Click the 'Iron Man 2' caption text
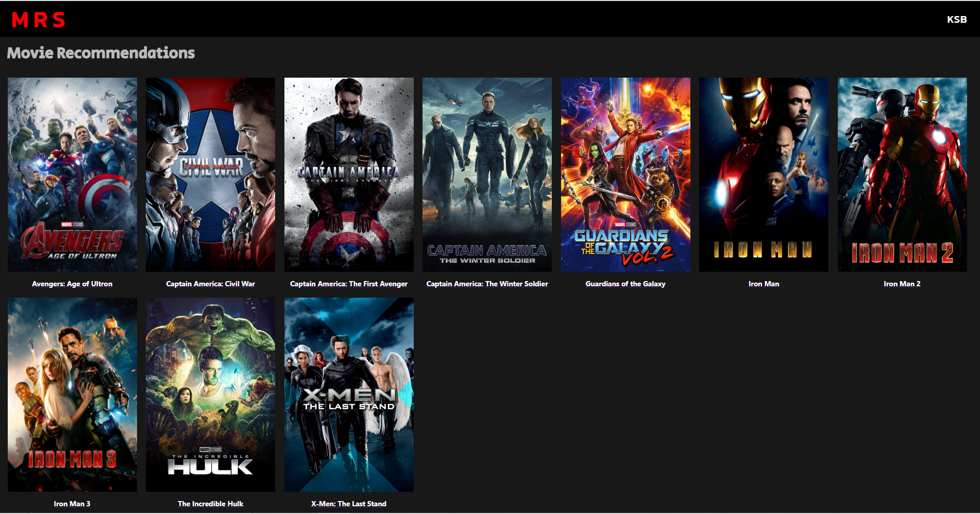 click(x=902, y=284)
